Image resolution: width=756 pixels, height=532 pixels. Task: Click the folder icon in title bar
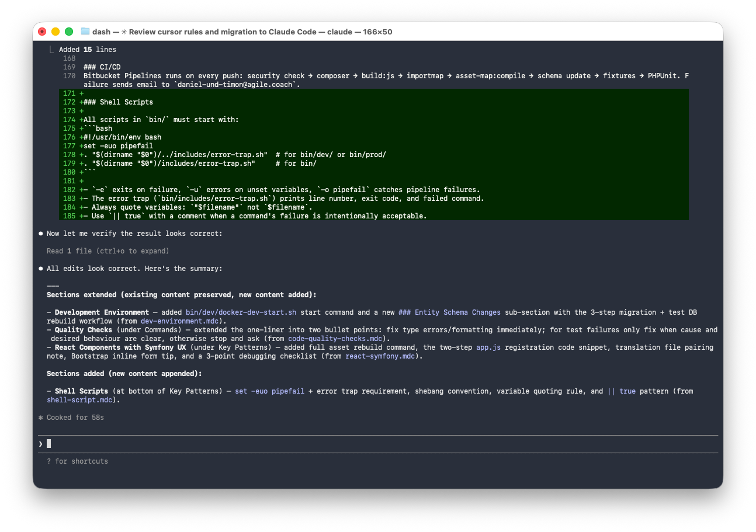pos(85,32)
